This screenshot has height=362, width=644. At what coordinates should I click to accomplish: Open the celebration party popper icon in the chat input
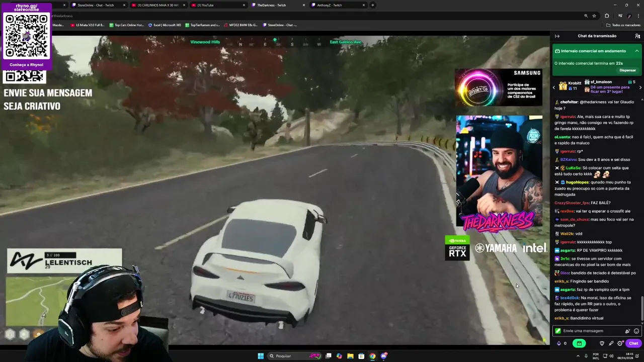pos(627,331)
